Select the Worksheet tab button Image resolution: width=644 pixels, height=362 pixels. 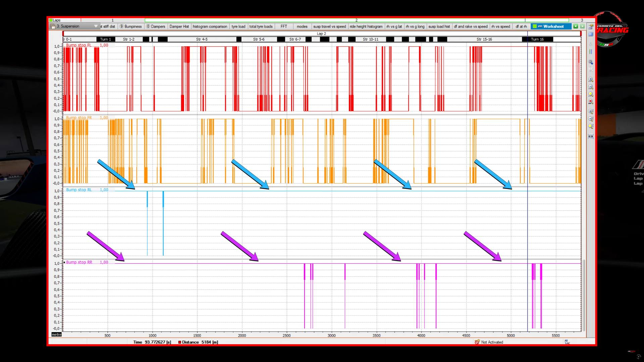tap(551, 27)
